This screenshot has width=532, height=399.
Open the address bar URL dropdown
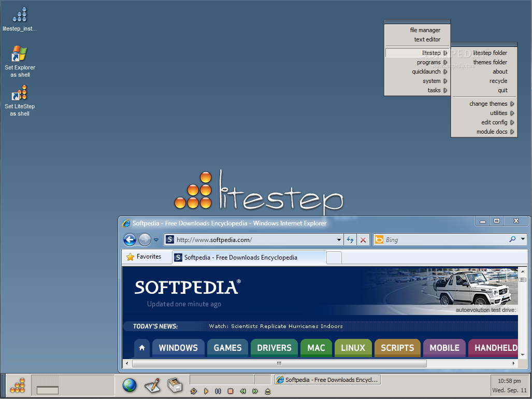click(339, 240)
